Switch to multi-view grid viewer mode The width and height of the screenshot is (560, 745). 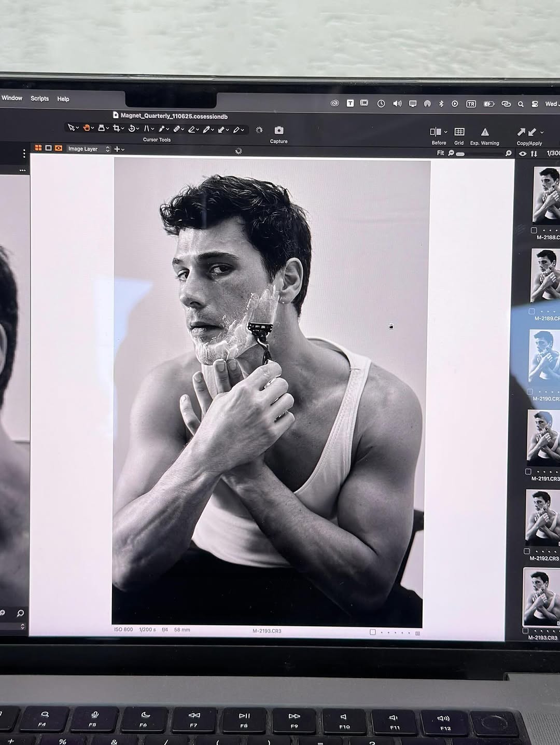click(38, 148)
